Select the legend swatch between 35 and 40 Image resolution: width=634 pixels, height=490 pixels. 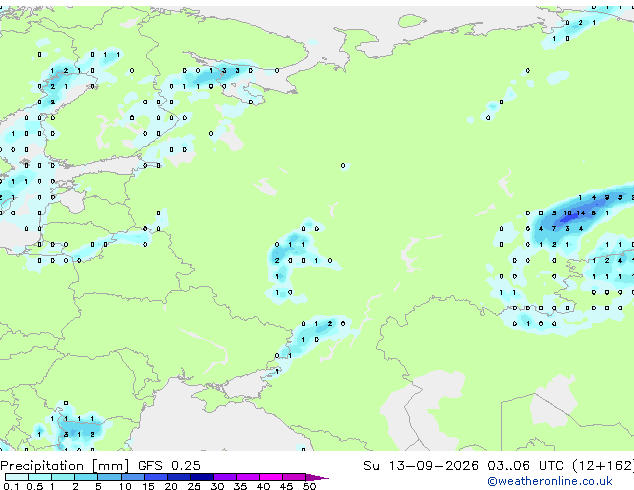(x=248, y=477)
